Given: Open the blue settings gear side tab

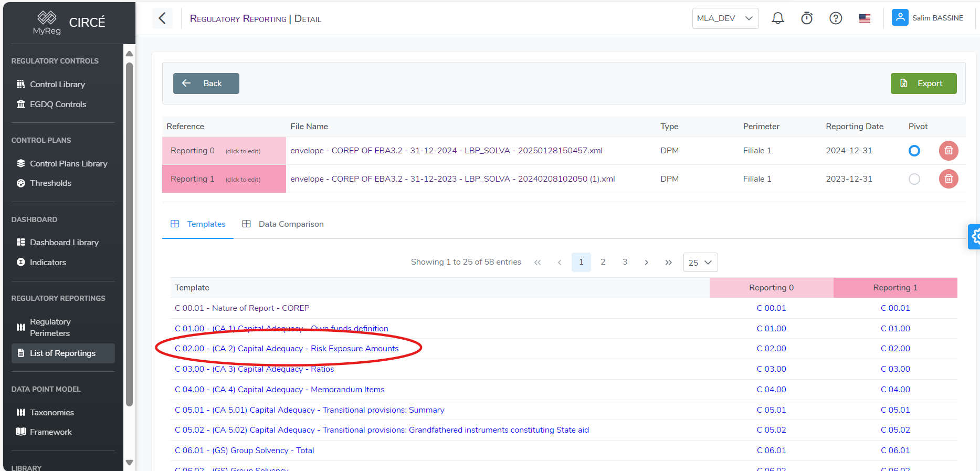Looking at the screenshot, I should (974, 237).
